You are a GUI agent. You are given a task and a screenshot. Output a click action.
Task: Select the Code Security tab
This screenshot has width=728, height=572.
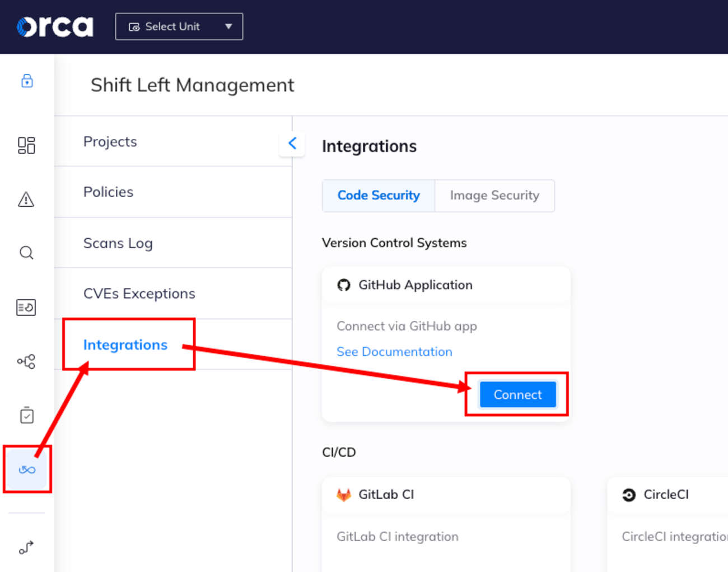(x=379, y=196)
